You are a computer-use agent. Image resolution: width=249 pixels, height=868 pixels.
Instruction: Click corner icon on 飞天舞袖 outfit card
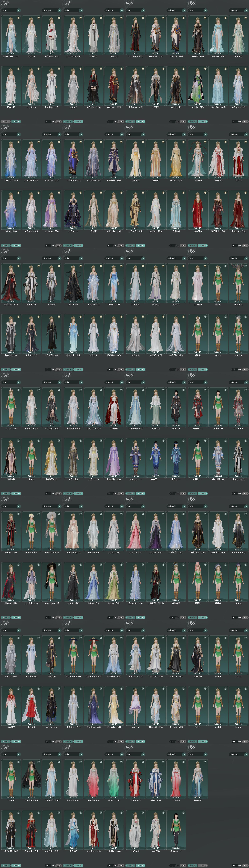coord(205,142)
